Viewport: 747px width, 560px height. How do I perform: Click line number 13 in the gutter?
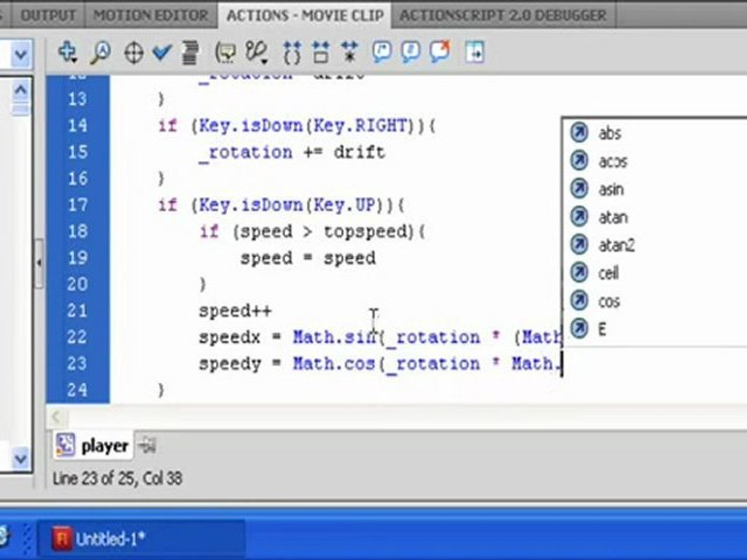pyautogui.click(x=78, y=99)
